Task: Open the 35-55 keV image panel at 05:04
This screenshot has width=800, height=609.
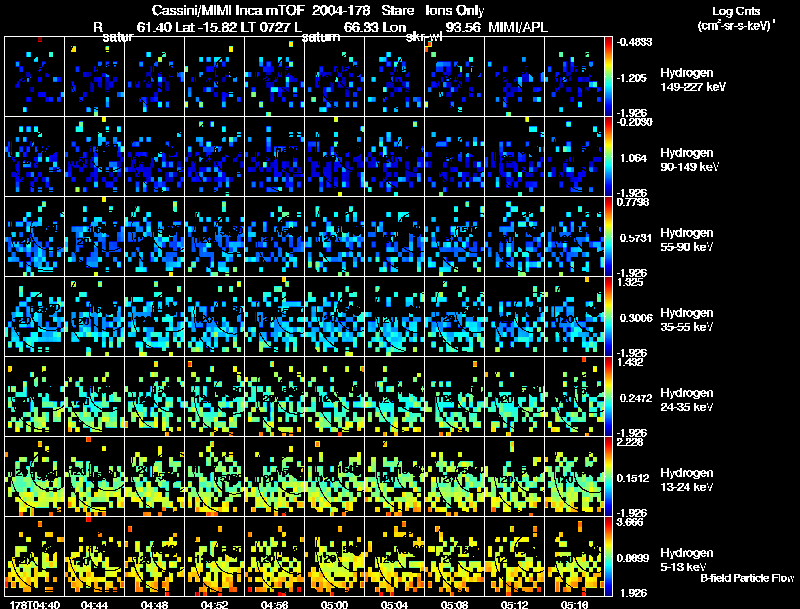Action: click(394, 317)
